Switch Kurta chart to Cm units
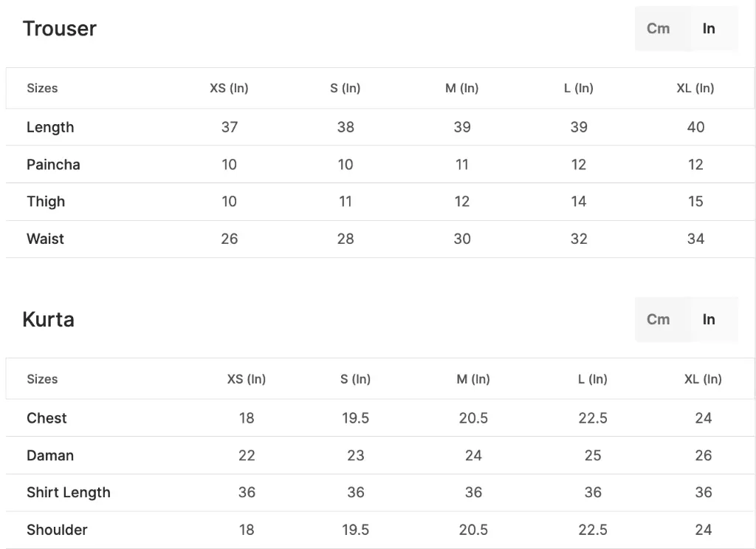The height and width of the screenshot is (549, 756). tap(658, 319)
